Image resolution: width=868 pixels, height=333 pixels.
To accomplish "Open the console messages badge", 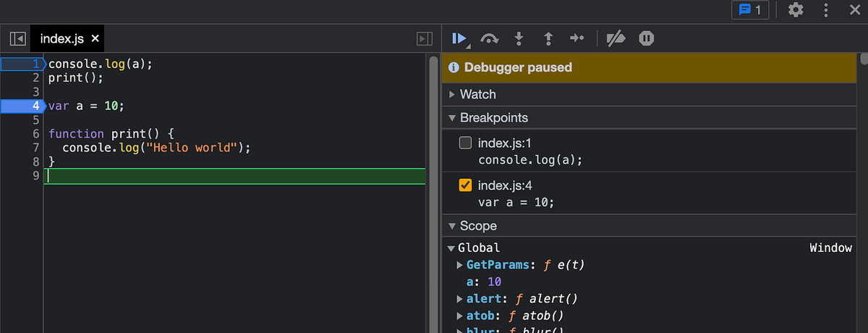I will (750, 10).
